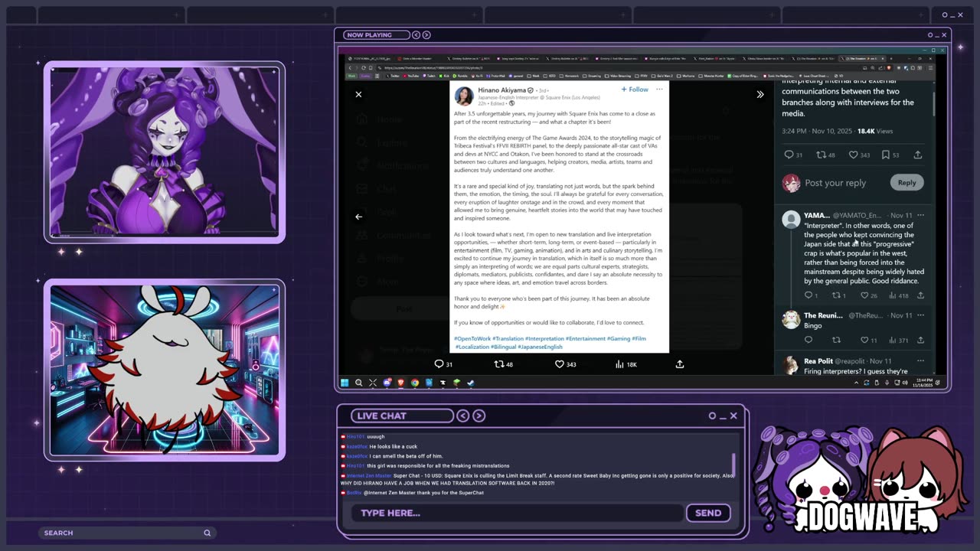The image size is (980, 551).
Task: Bookmark the tweet showing 53 bookmarks
Action: [886, 155]
